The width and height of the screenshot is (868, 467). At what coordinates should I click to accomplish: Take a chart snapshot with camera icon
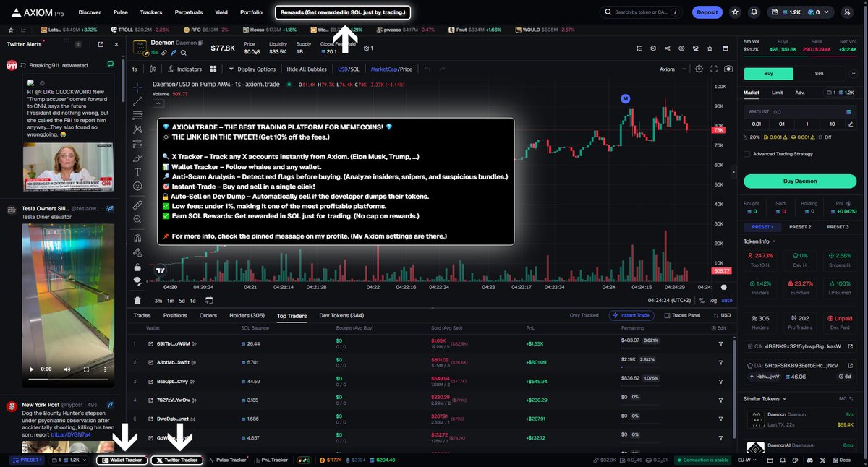[x=728, y=69]
